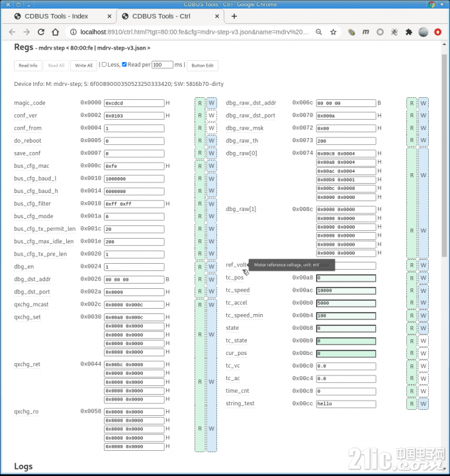Click W for the save_conf register

[x=212, y=153]
